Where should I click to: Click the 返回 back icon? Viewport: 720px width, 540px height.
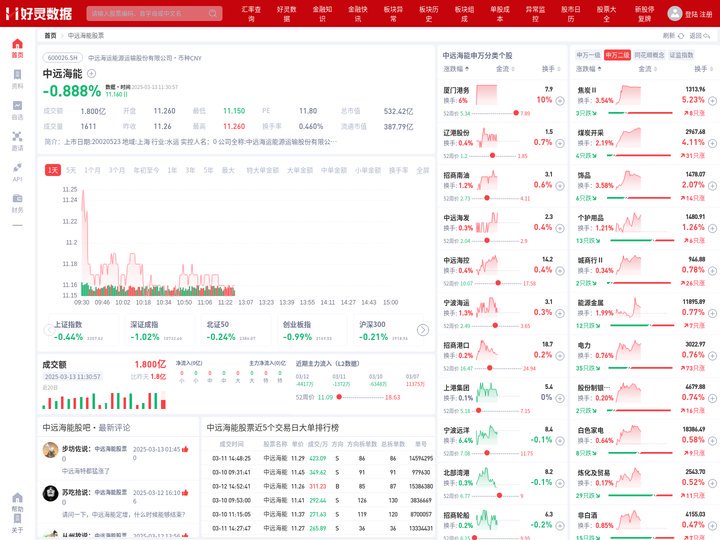[707, 36]
